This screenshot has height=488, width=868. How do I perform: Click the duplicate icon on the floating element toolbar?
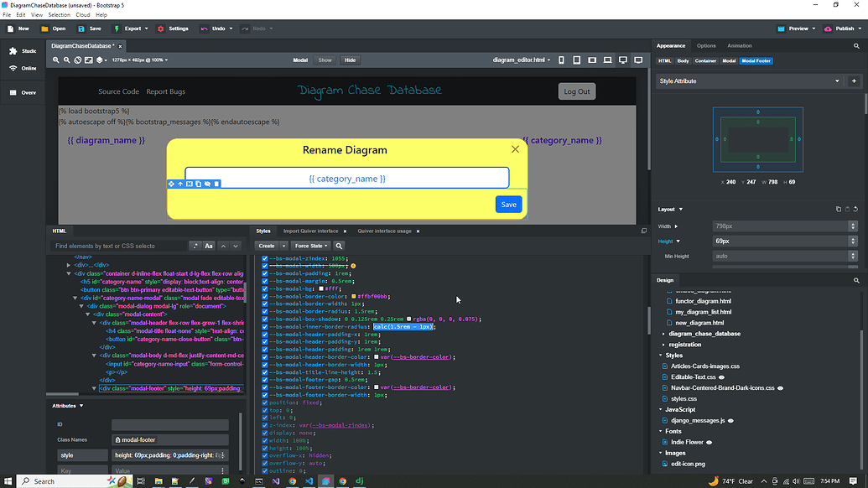pos(198,183)
